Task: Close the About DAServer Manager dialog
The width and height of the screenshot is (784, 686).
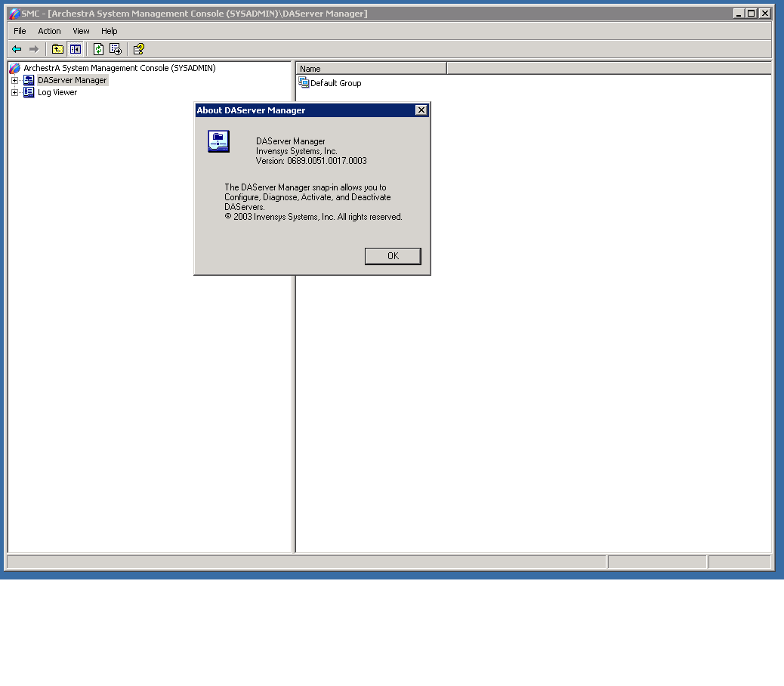Action: tap(393, 256)
